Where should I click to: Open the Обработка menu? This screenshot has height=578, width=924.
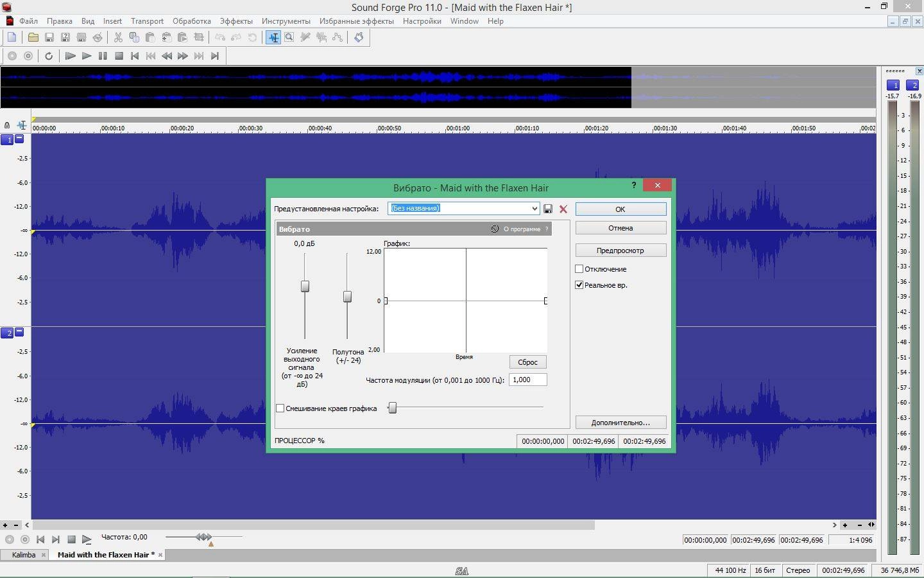pos(192,21)
